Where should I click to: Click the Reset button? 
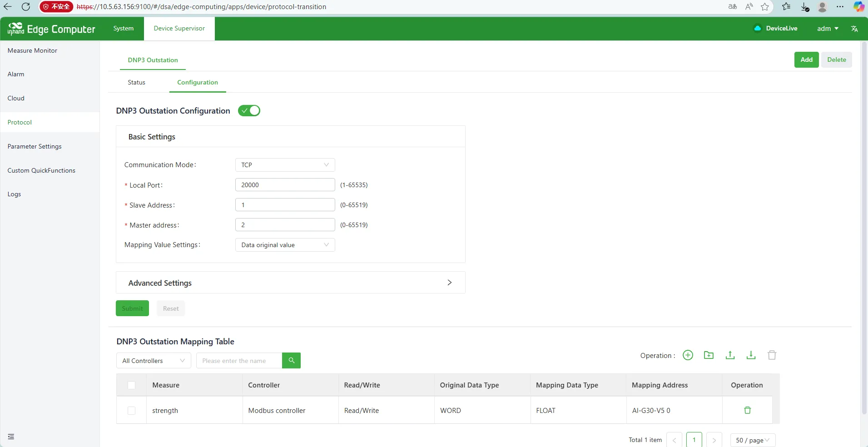click(171, 308)
